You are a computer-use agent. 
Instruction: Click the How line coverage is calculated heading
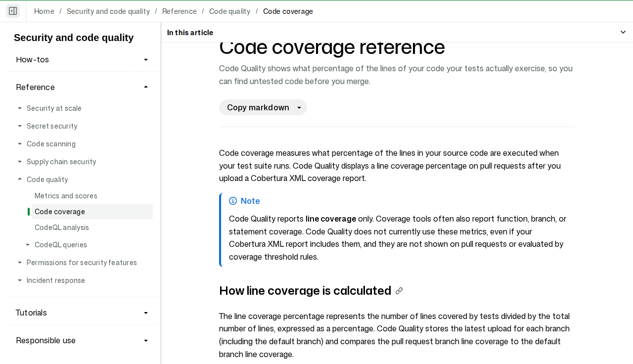coord(305,291)
